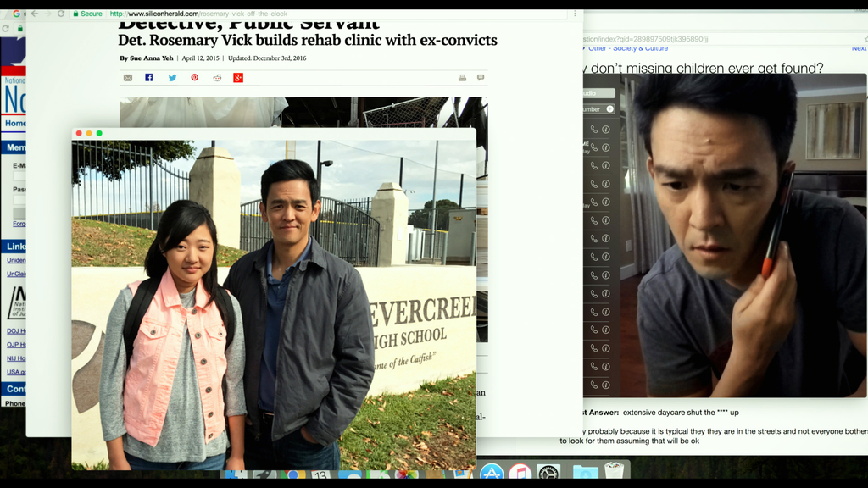Print the Silicon Herald article
Image resolution: width=868 pixels, height=488 pixels.
click(x=462, y=78)
